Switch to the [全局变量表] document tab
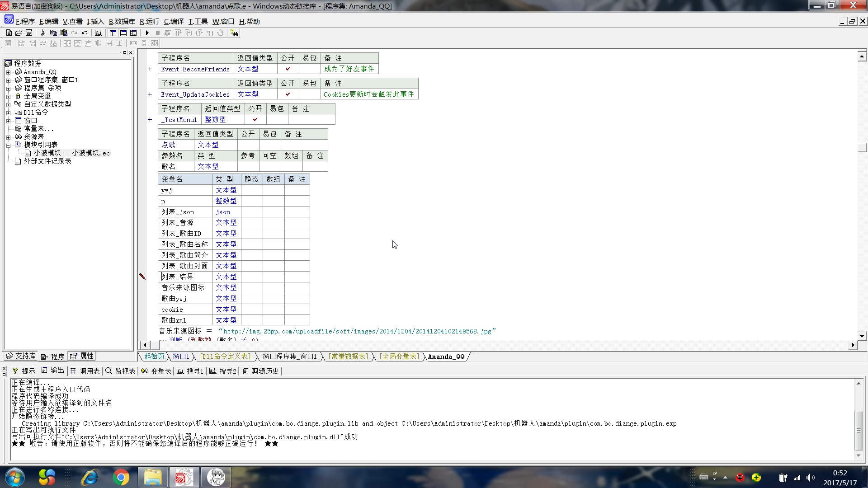This screenshot has height=488, width=868. coord(399,357)
